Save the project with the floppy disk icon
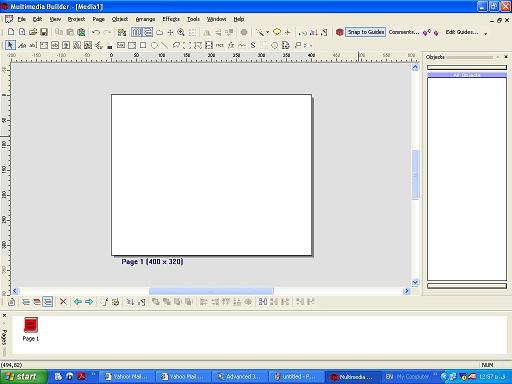This screenshot has height=384, width=512. click(x=44, y=32)
